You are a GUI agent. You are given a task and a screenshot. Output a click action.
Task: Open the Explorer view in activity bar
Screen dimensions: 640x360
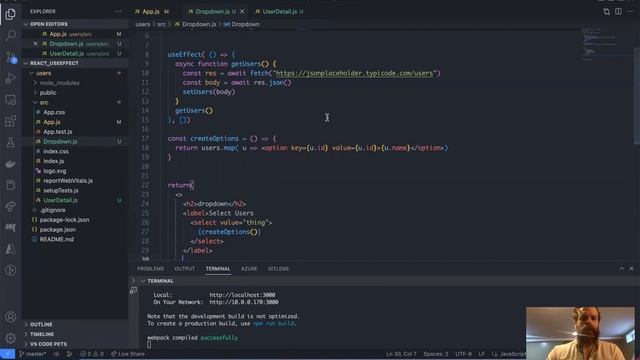click(11, 14)
